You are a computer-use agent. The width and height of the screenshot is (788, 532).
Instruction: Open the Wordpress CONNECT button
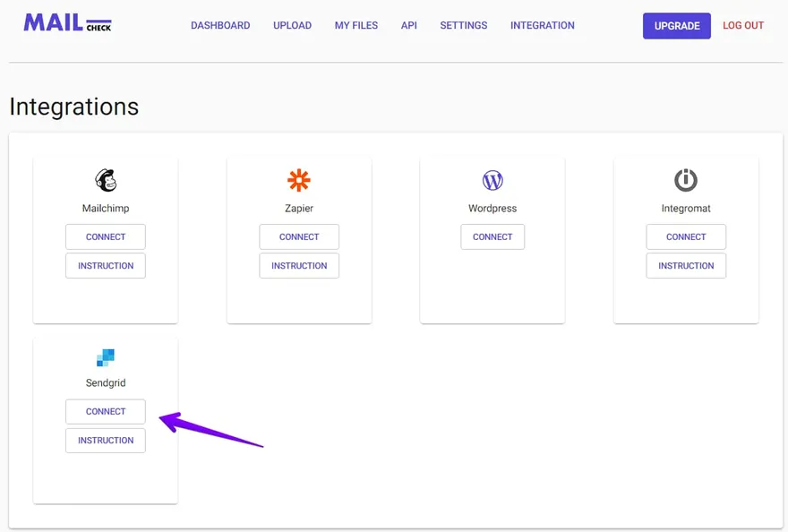click(492, 236)
